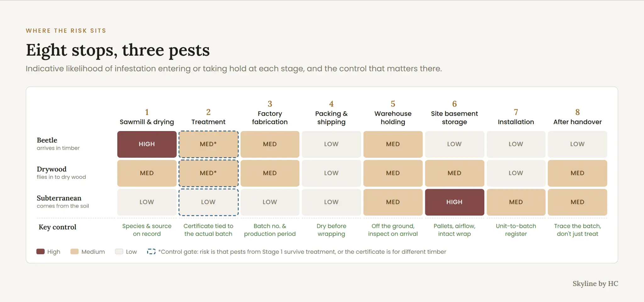Select Beetle HIGH cell at Sawmill & drying
644x302 pixels.
(147, 144)
